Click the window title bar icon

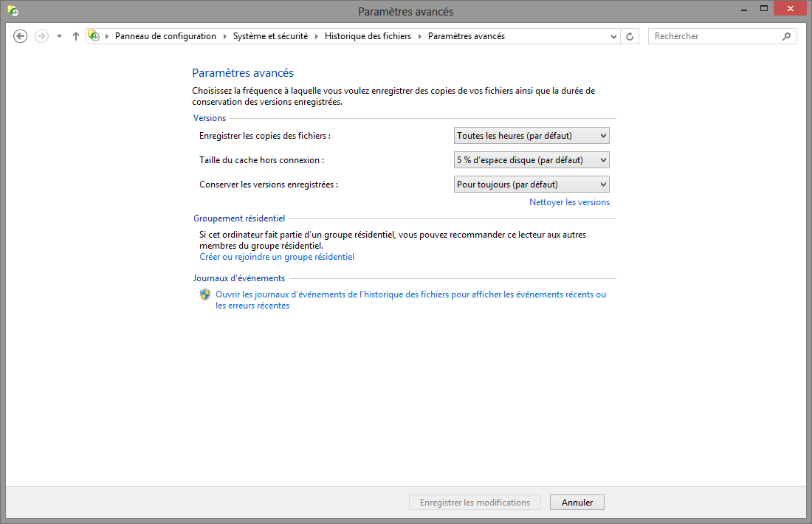pos(13,10)
